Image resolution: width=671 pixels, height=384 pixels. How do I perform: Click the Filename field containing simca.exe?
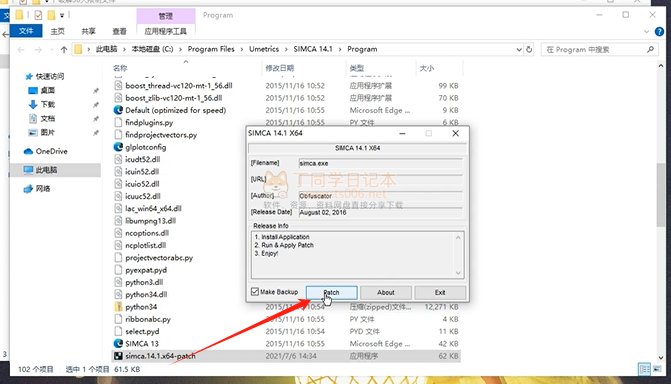(380, 163)
